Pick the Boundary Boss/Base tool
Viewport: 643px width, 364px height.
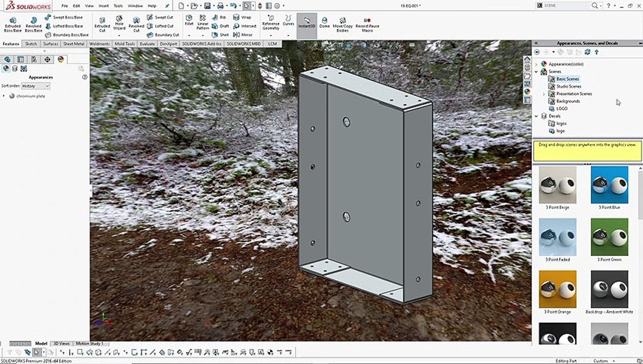tap(67, 35)
